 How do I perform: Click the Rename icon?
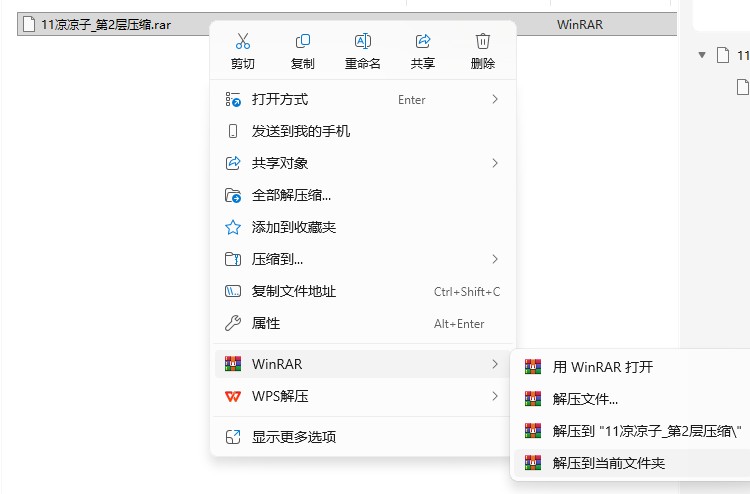(363, 42)
